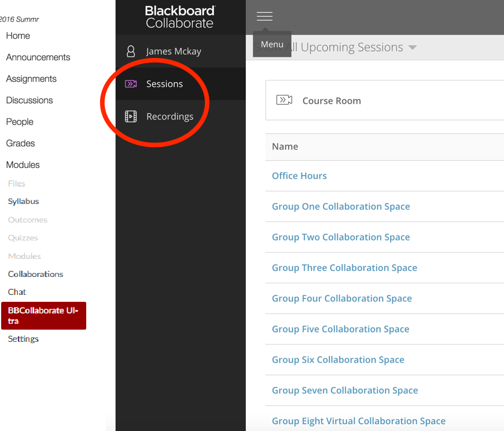Image resolution: width=504 pixels, height=431 pixels.
Task: Open Group Four Collaboration Space
Action: [342, 298]
